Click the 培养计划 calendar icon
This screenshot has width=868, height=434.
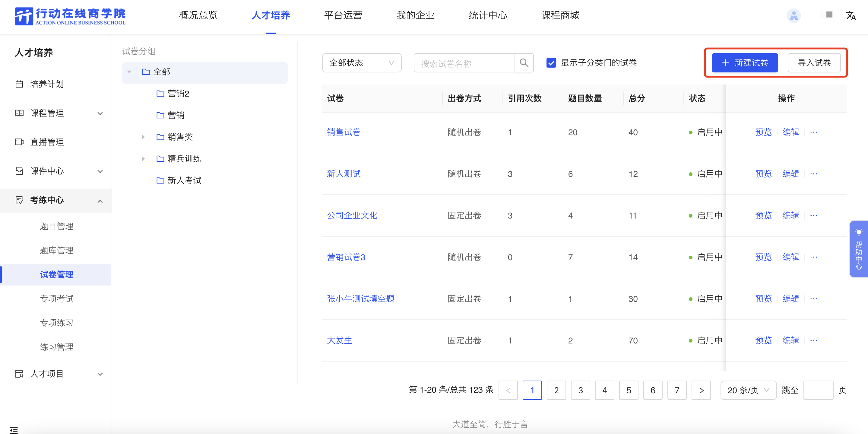pos(19,84)
